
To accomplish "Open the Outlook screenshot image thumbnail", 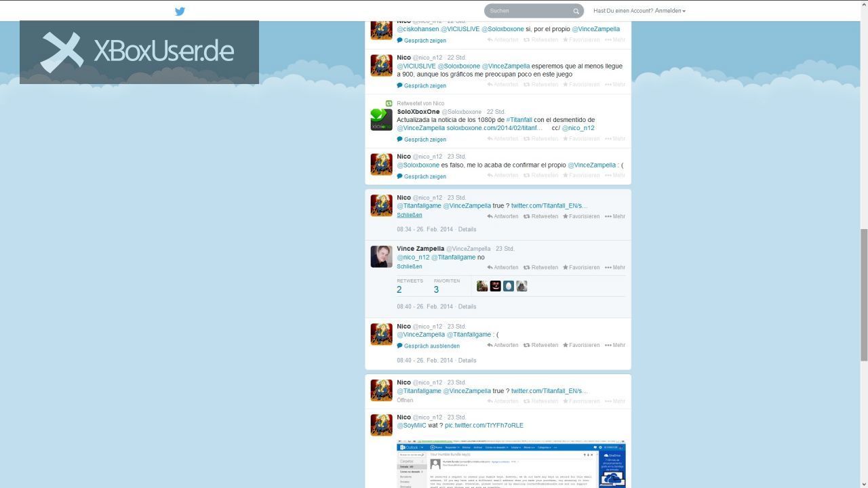I will [x=511, y=464].
